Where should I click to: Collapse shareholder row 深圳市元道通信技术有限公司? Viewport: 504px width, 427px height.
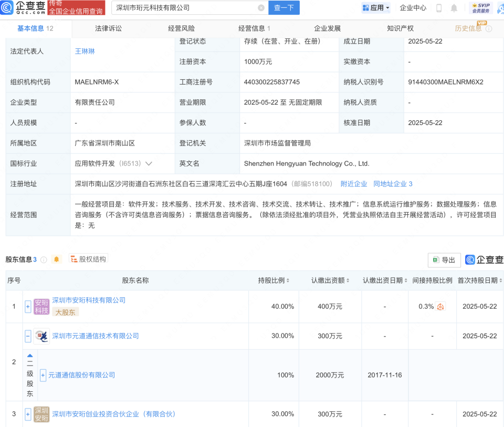28,336
